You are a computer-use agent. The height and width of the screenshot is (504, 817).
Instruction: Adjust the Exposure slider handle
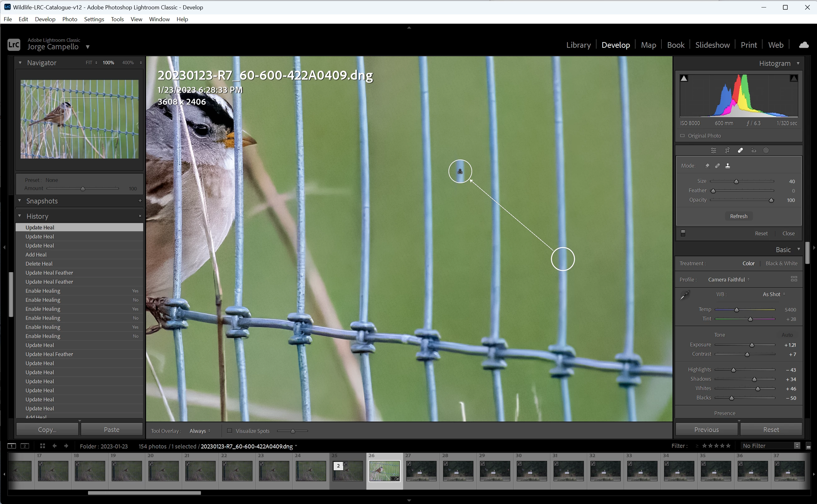(752, 345)
